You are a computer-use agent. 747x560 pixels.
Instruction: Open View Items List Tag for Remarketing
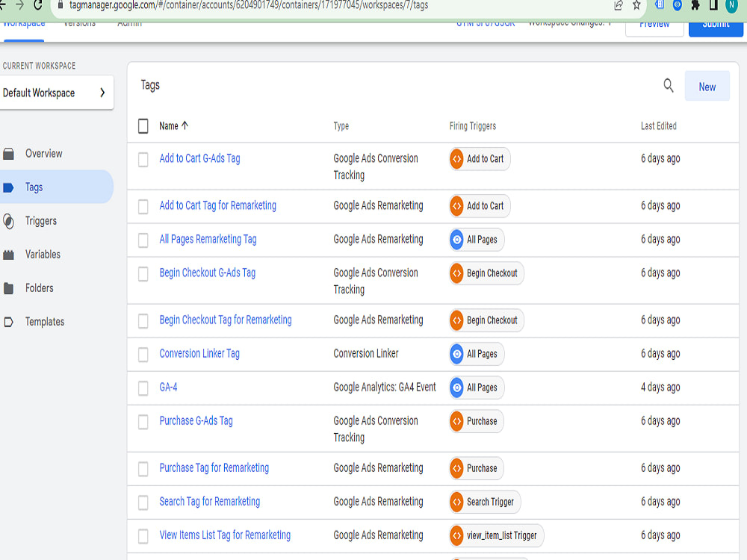coord(225,535)
